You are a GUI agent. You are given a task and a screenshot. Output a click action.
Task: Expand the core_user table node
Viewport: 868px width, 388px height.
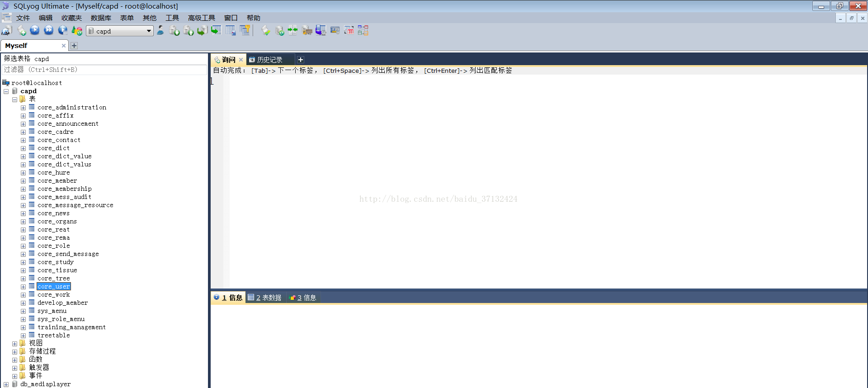pos(23,287)
